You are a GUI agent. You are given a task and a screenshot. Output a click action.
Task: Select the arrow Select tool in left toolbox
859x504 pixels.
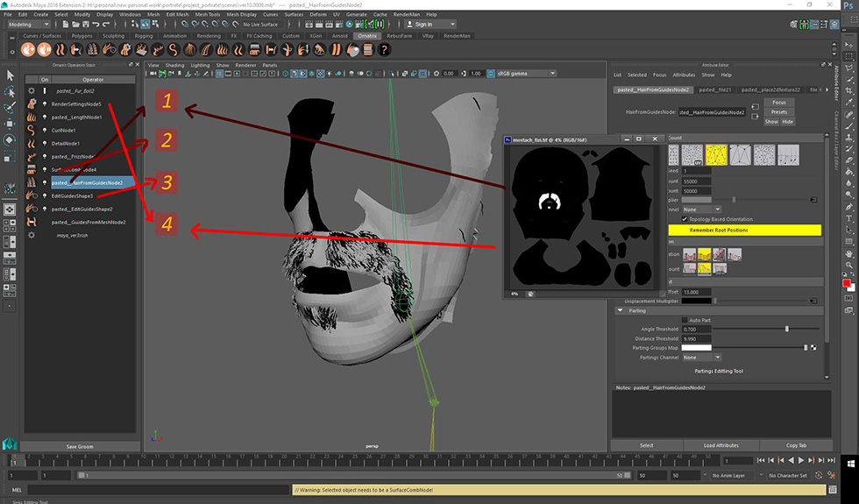pyautogui.click(x=10, y=75)
